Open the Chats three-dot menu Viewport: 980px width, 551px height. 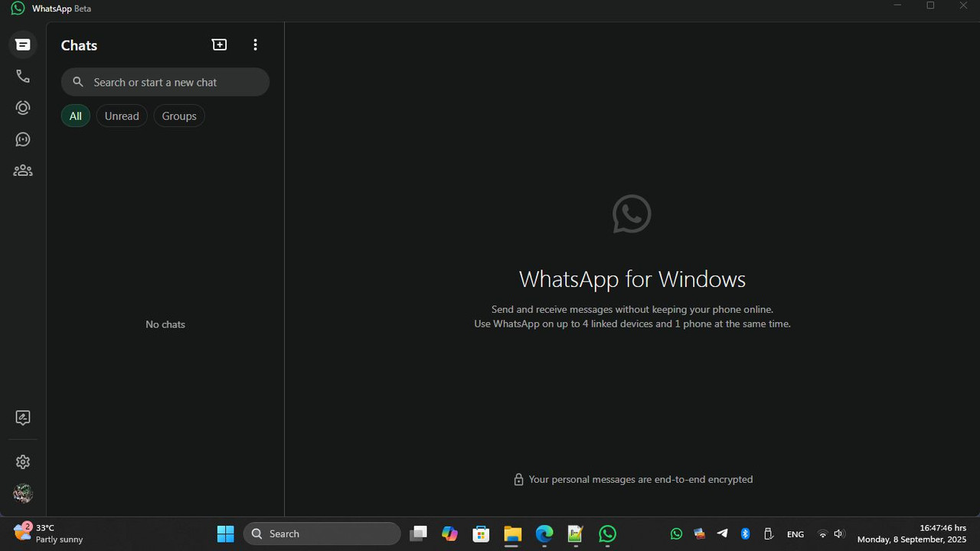point(255,45)
